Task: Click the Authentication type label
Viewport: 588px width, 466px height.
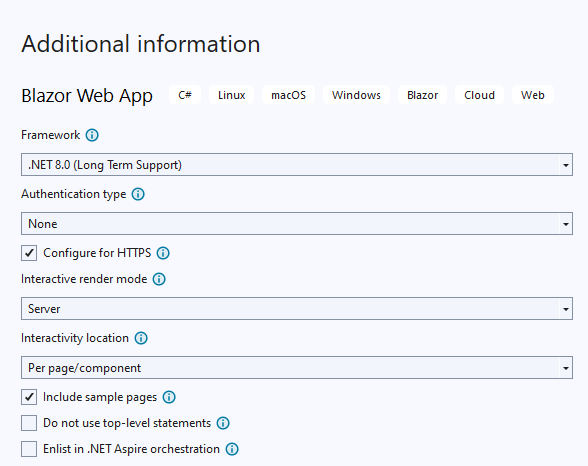Action: pyautogui.click(x=74, y=194)
